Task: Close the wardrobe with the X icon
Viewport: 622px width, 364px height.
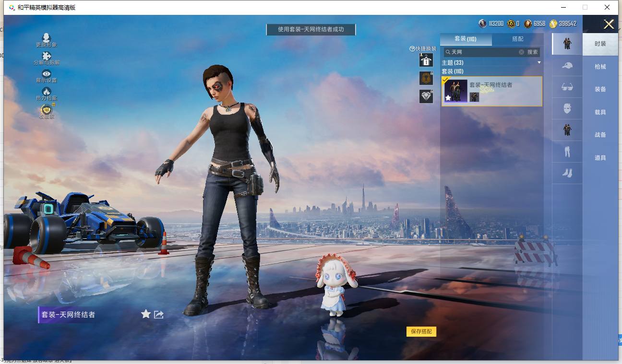Action: click(609, 24)
